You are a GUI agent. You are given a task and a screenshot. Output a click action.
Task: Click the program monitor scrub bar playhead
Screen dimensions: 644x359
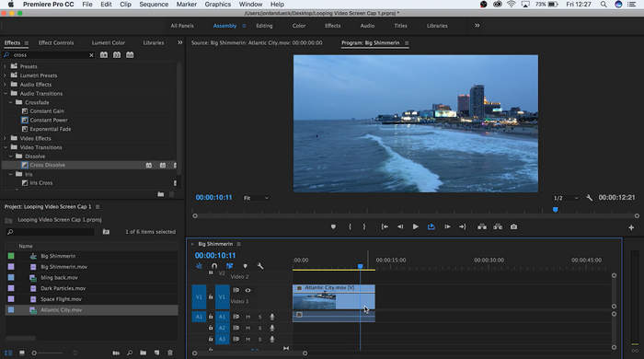tap(556, 210)
